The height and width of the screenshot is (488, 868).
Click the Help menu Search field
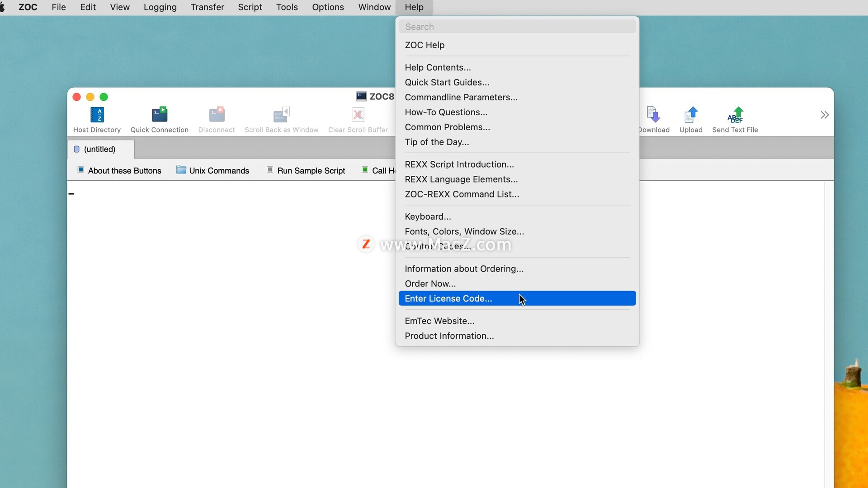coord(517,27)
